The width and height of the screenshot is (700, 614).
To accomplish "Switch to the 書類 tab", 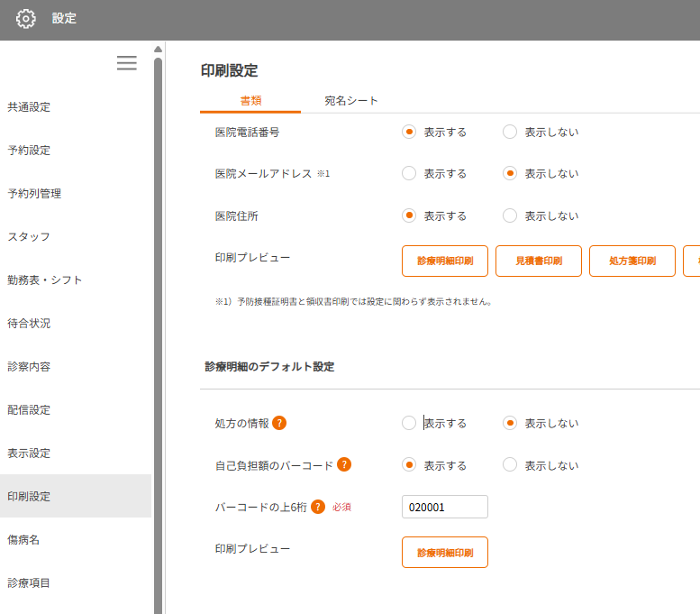I will click(250, 101).
